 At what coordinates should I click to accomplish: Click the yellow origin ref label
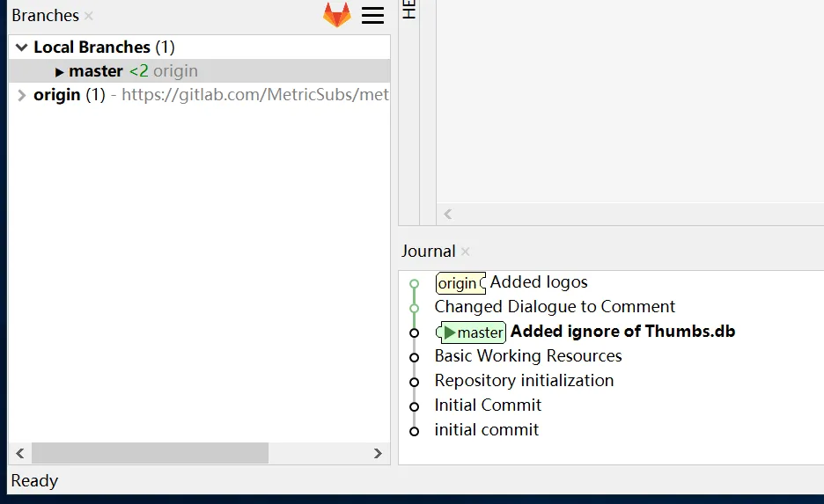click(x=460, y=283)
